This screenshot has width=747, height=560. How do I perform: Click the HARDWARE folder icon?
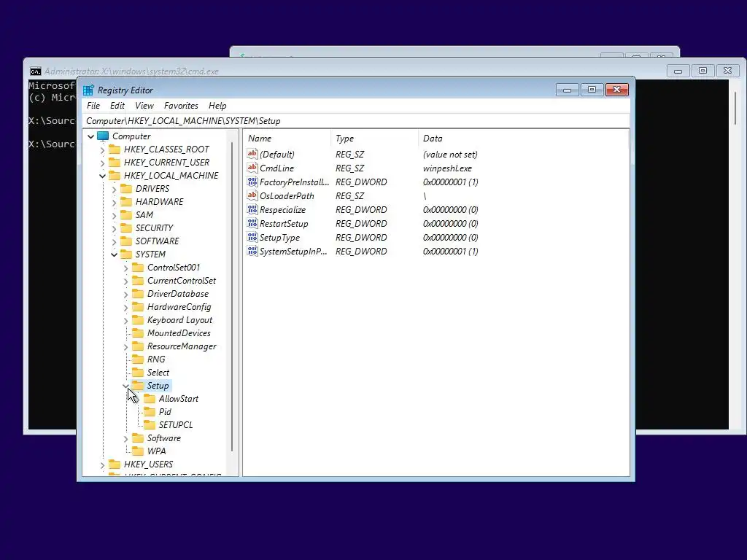(126, 202)
